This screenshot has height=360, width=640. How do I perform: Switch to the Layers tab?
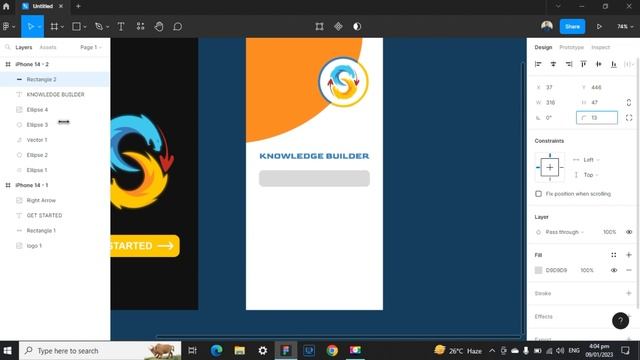[24, 47]
